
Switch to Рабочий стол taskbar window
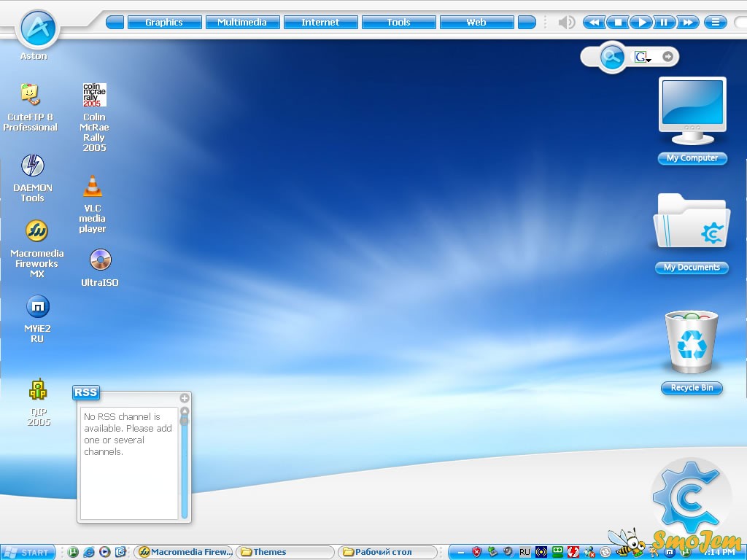point(387,553)
